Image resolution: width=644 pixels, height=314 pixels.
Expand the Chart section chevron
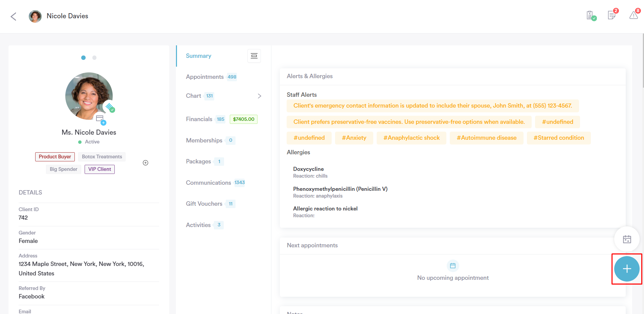259,96
